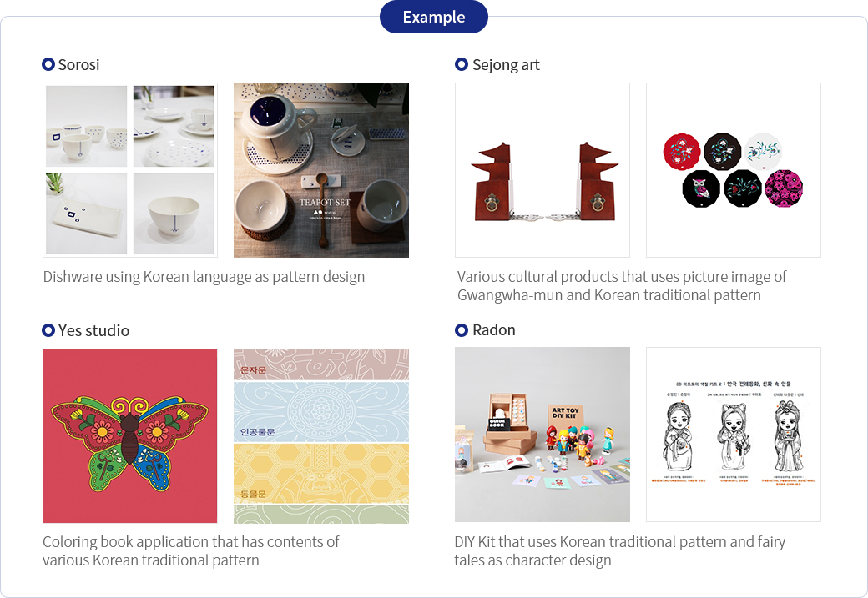
Task: Select the Sejong art heading text
Action: click(506, 64)
